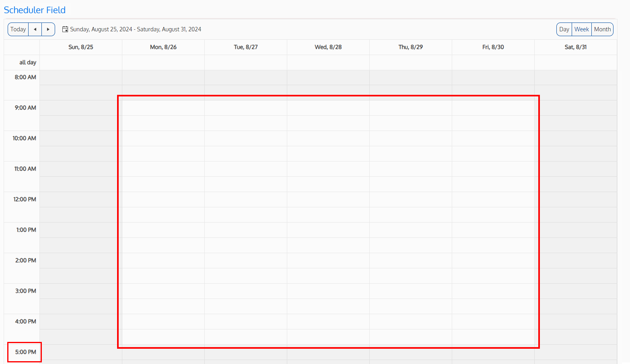Select the 'Fri, 8/30' column header
This screenshot has width=630, height=364.
pos(493,47)
